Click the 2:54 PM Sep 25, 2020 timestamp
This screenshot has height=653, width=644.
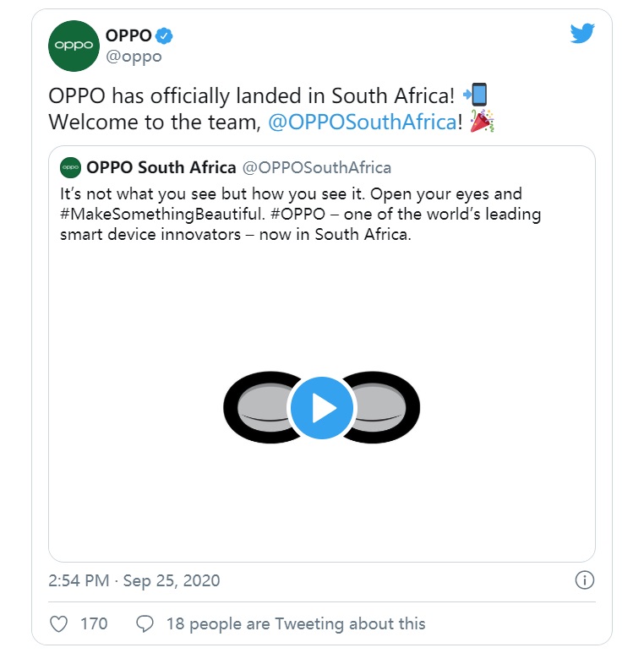click(x=134, y=580)
